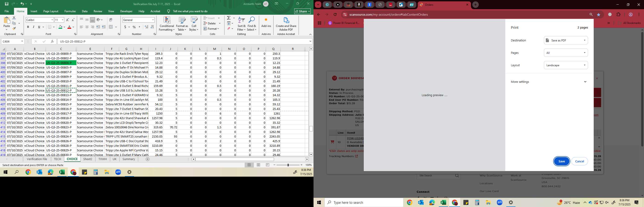Toggle Italic formatting in Excel
The height and width of the screenshot is (207, 644).
pos(34,27)
